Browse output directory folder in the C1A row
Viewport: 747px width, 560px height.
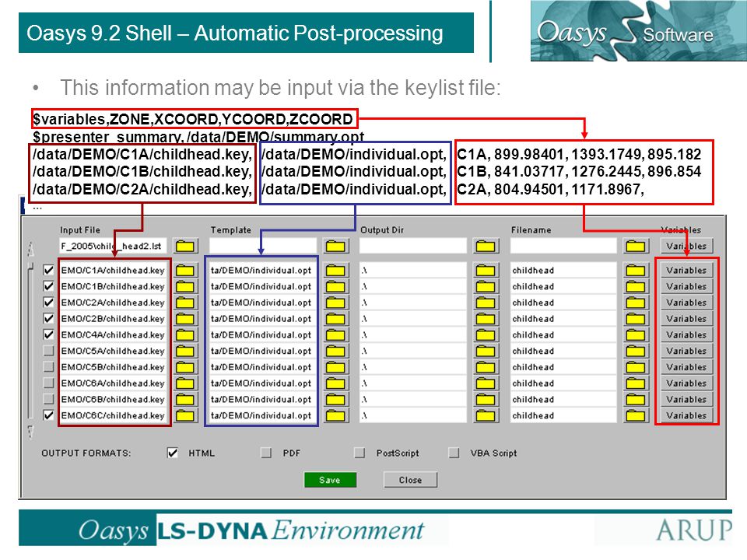pyautogui.click(x=486, y=271)
